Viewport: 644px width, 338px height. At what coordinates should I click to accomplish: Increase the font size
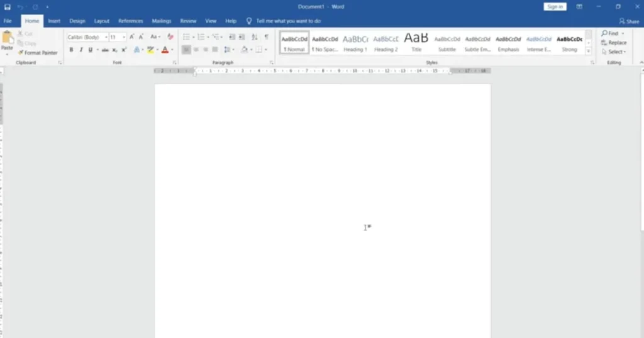pyautogui.click(x=132, y=37)
